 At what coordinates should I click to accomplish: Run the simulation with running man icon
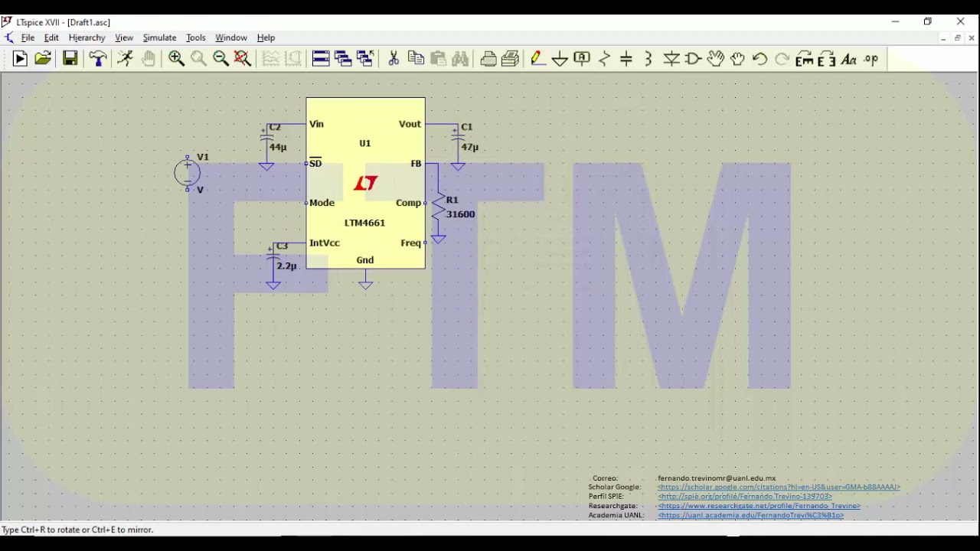[126, 59]
